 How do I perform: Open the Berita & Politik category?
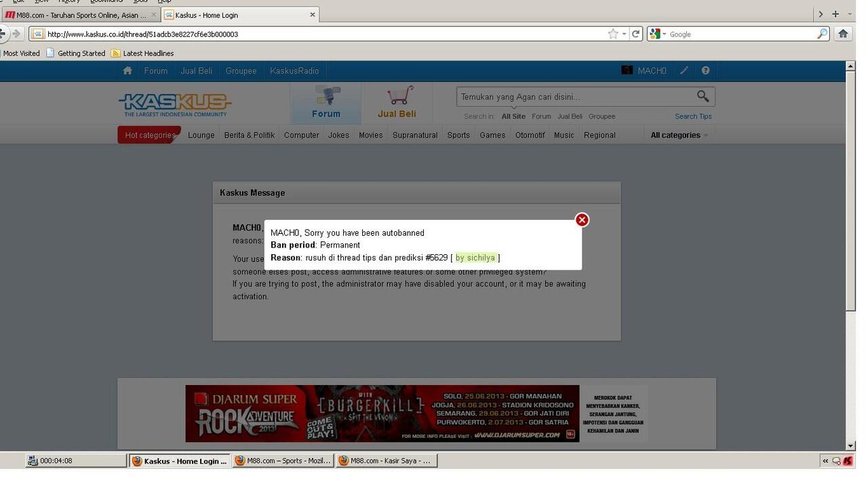point(250,135)
